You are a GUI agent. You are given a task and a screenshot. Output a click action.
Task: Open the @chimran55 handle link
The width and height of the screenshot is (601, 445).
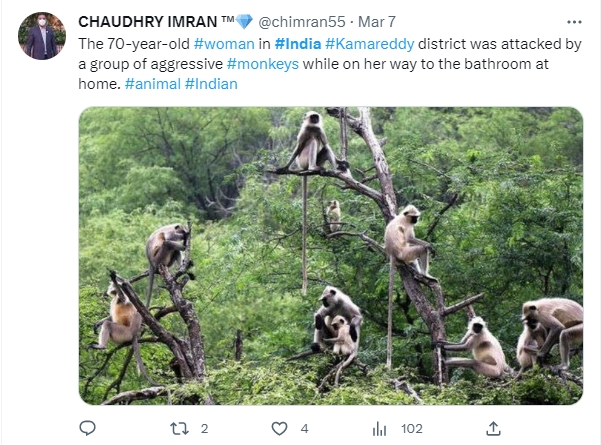point(302,22)
